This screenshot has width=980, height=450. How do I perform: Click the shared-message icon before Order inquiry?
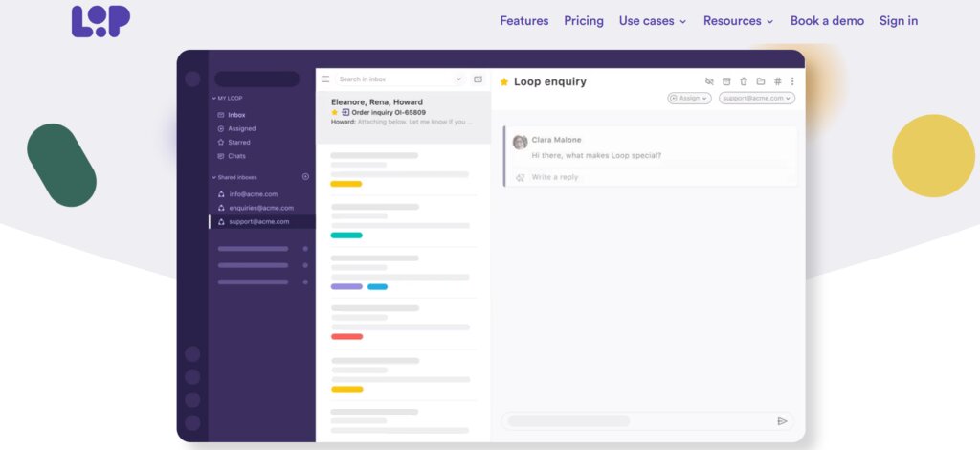pos(345,113)
